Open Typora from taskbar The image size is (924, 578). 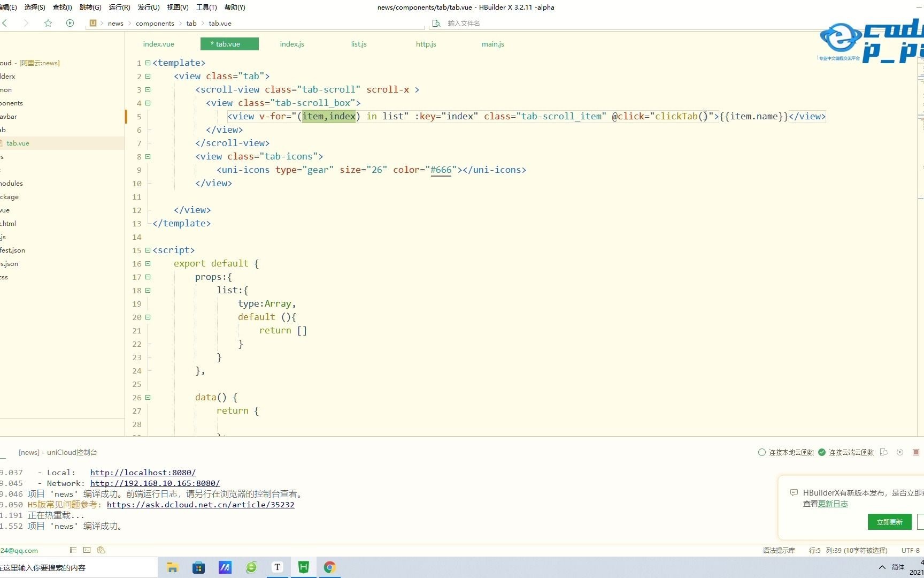click(278, 567)
